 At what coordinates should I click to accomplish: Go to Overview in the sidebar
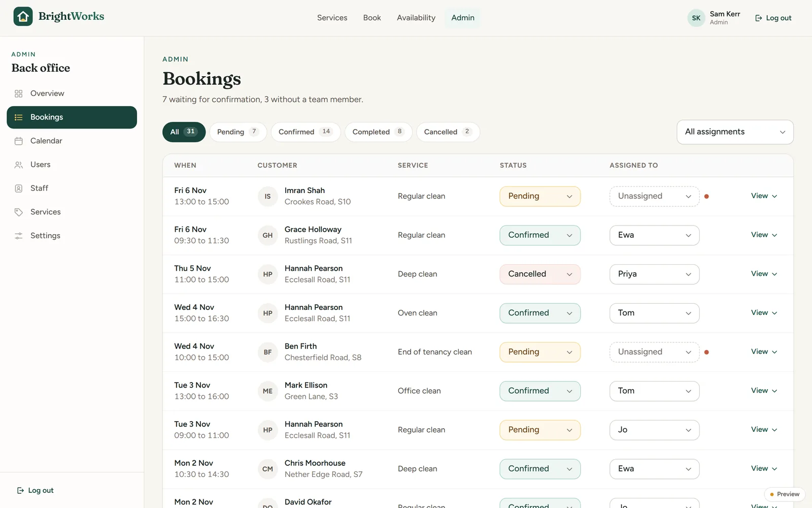(72, 93)
